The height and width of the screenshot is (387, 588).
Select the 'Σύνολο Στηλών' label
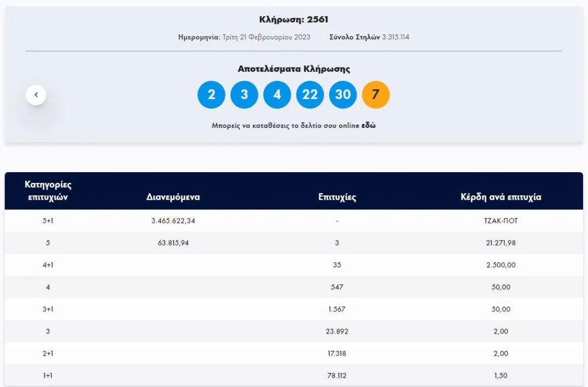(x=354, y=37)
